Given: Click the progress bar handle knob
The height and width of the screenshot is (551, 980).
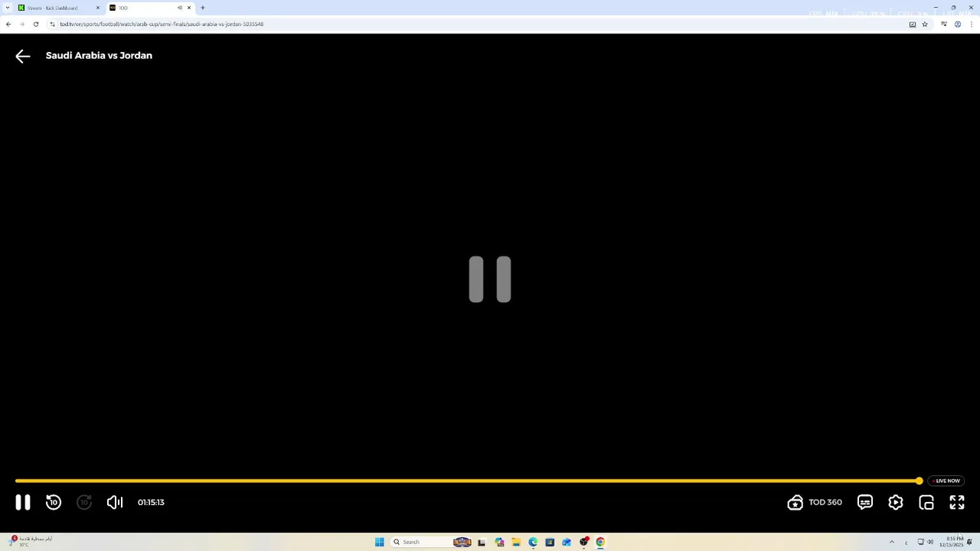Looking at the screenshot, I should coord(919,481).
